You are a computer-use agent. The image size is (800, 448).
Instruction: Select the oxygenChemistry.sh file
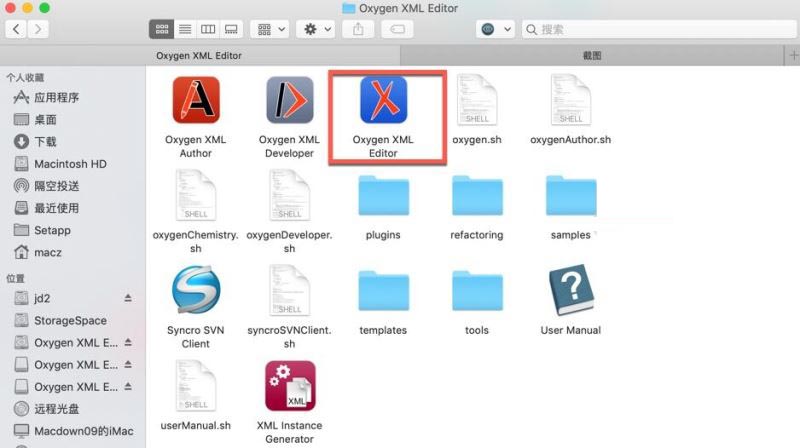196,195
